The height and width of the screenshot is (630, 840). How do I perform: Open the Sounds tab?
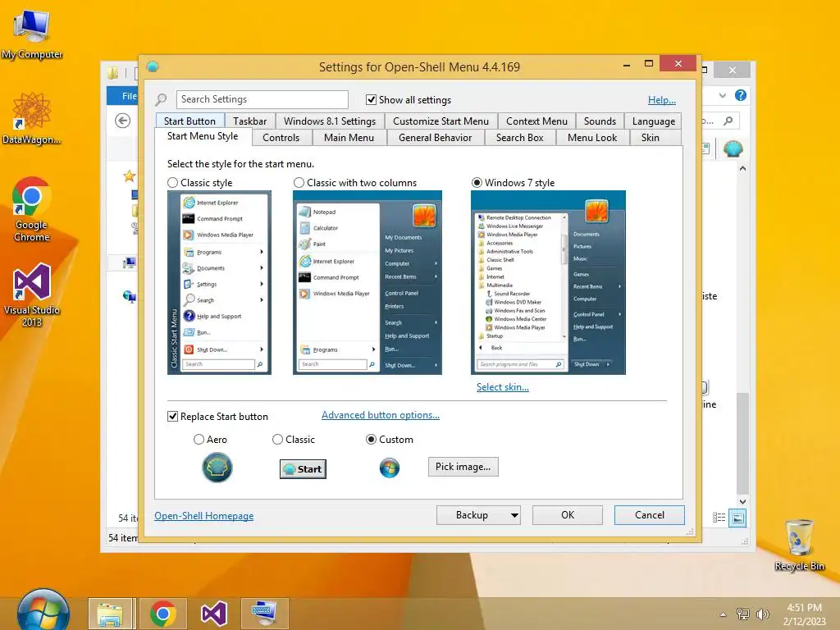[600, 121]
